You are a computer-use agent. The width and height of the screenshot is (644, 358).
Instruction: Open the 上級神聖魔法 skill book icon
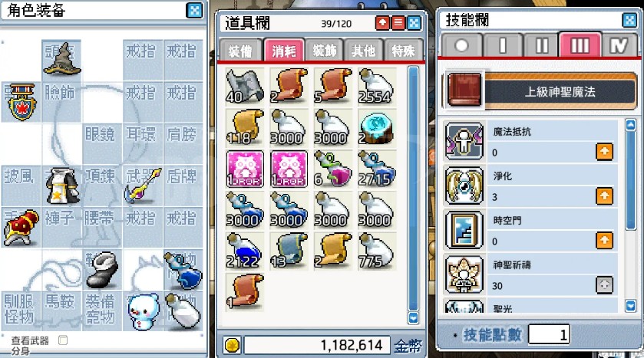[x=464, y=90]
